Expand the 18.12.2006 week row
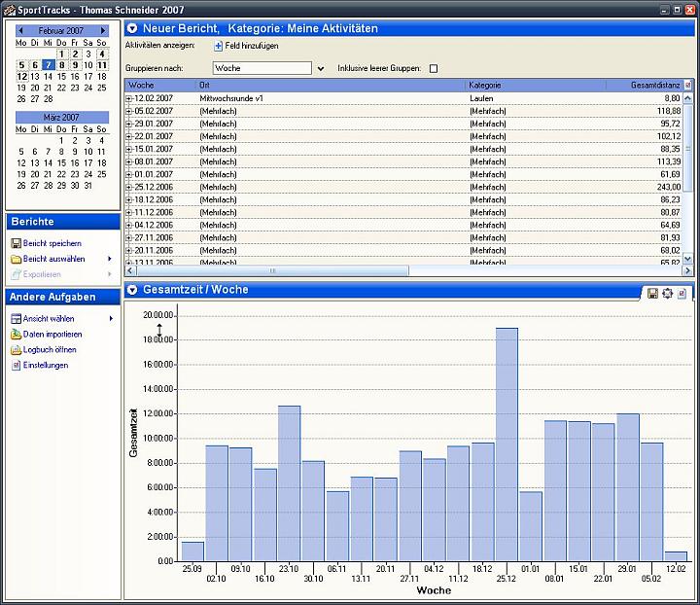700x605 pixels. [x=129, y=200]
